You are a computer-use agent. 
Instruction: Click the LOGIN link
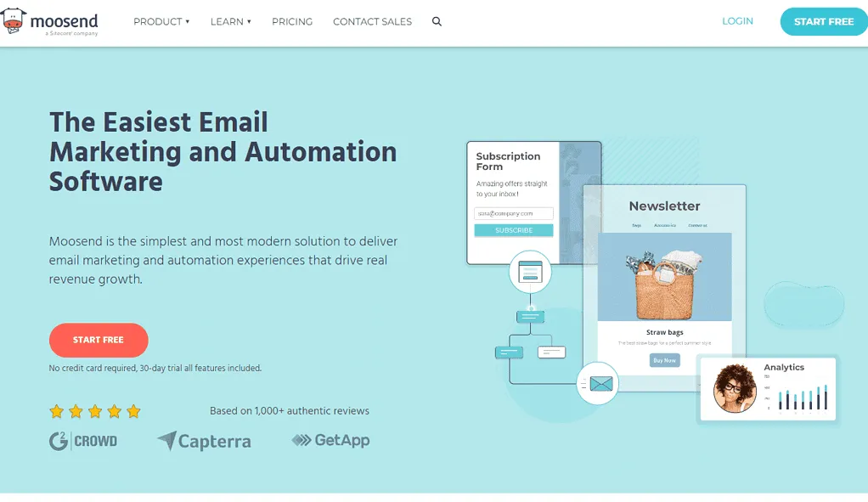coord(737,21)
